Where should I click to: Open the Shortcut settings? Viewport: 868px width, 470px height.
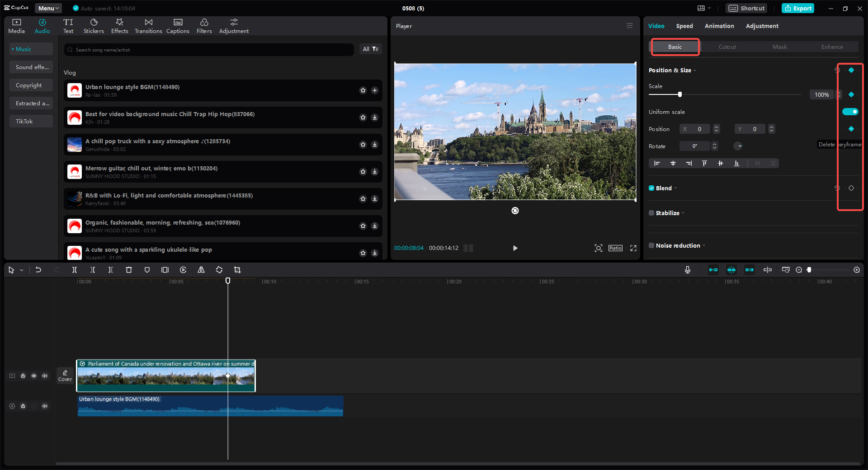pos(746,8)
